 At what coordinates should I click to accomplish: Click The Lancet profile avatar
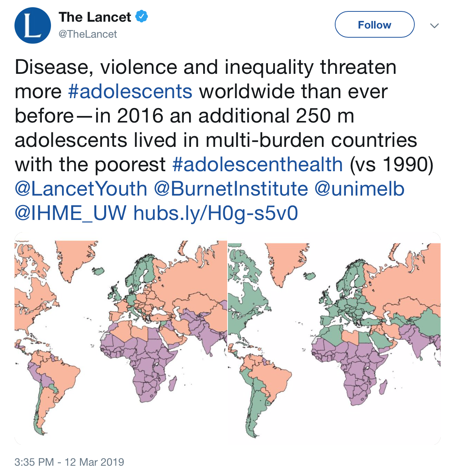coord(33,25)
